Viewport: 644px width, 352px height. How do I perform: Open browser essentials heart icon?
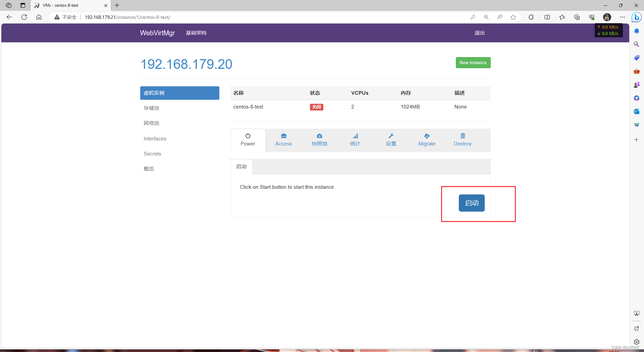pyautogui.click(x=592, y=17)
